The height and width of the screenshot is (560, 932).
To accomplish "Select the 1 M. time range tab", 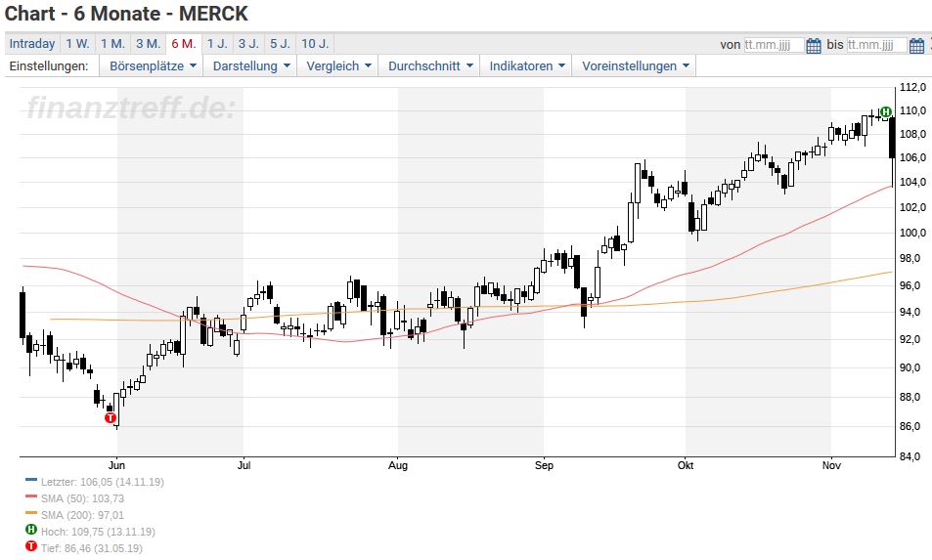I will point(112,43).
